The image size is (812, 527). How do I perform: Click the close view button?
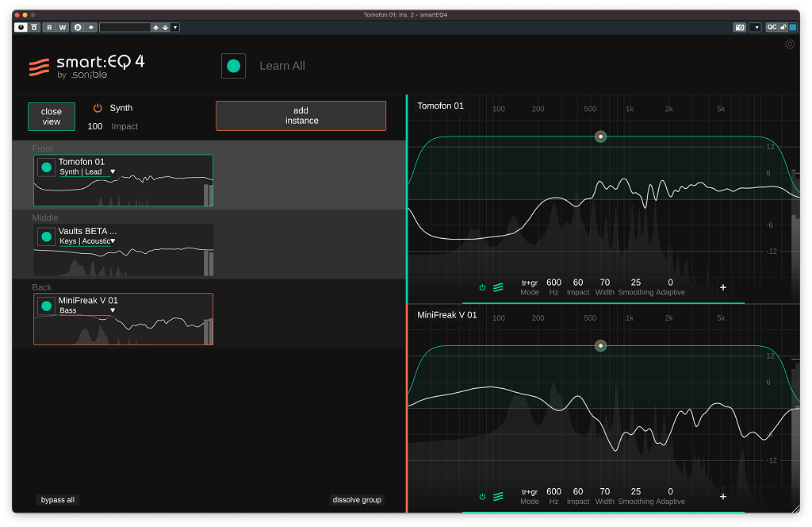pyautogui.click(x=52, y=117)
